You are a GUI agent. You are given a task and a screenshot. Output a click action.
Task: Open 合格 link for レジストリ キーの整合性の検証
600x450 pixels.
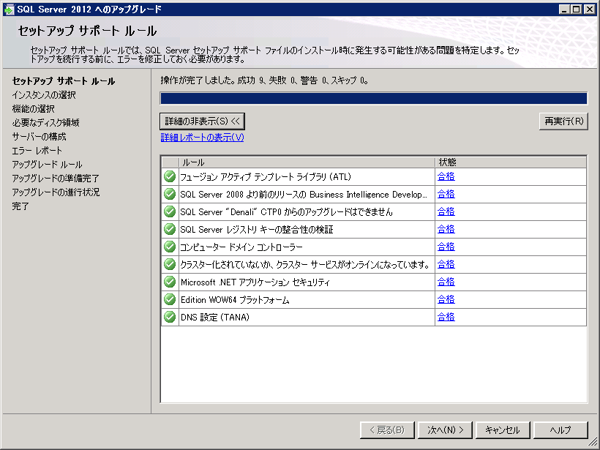click(446, 229)
